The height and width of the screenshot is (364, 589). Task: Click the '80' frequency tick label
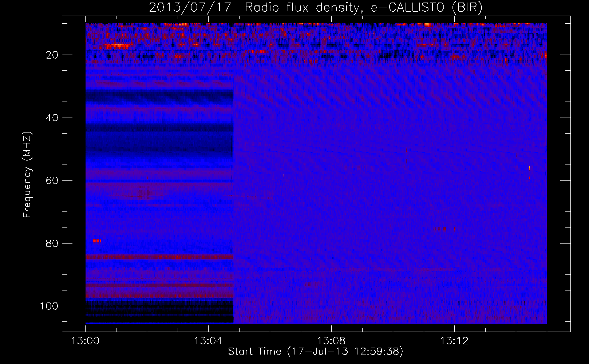click(x=52, y=243)
